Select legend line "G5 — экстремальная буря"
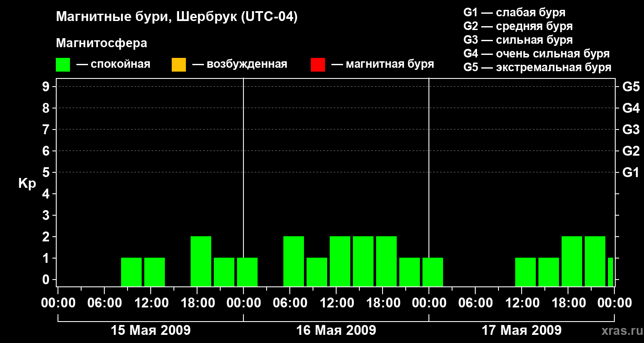644x343 pixels. click(x=537, y=67)
